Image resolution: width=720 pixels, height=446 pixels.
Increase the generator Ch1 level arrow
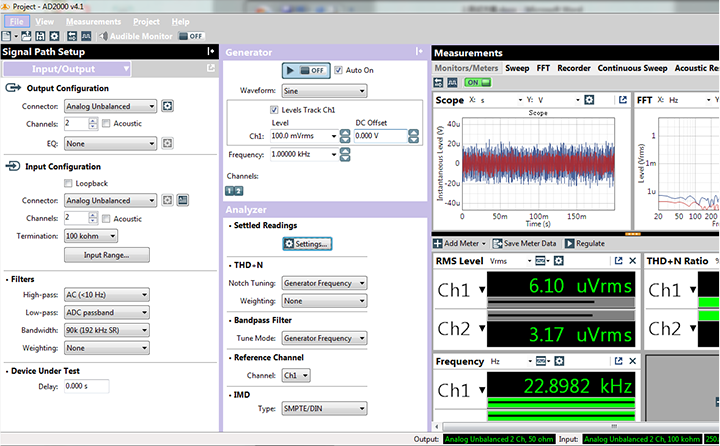345,132
